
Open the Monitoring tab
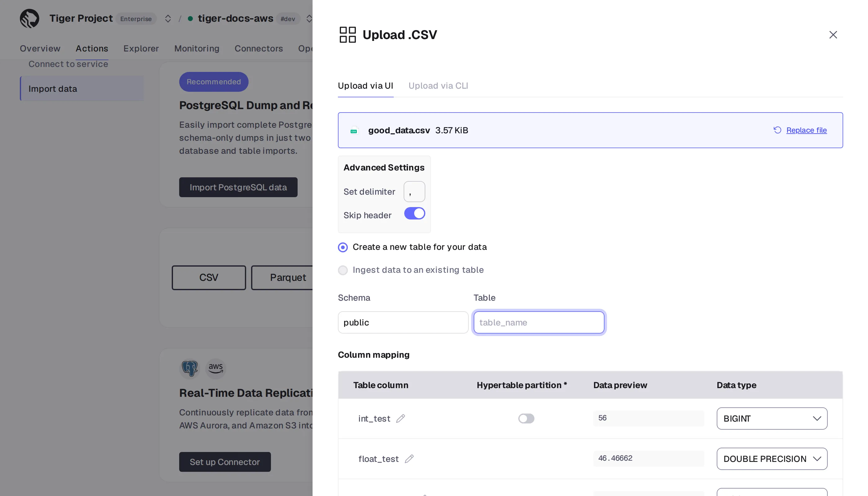(x=197, y=49)
